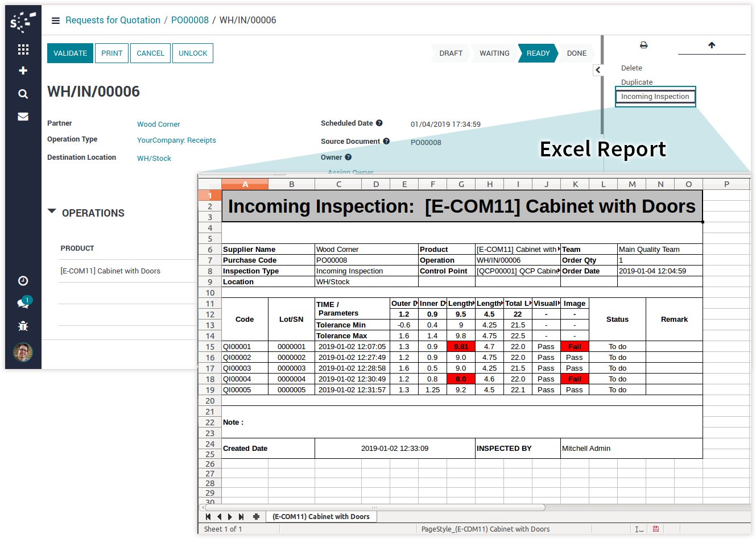
Task: Click the clock activities icon in sidebar
Action: 23,281
